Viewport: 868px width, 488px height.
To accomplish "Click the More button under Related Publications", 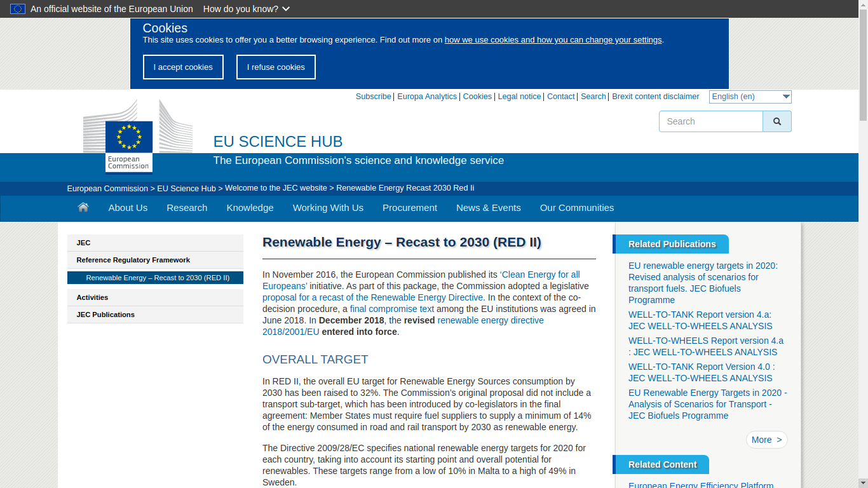I will (x=766, y=440).
